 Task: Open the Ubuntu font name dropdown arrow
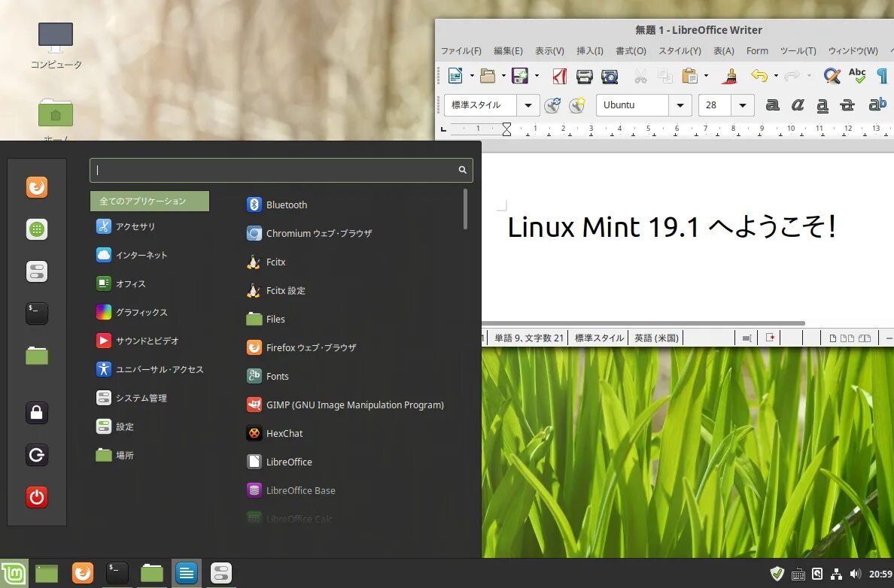pos(680,105)
